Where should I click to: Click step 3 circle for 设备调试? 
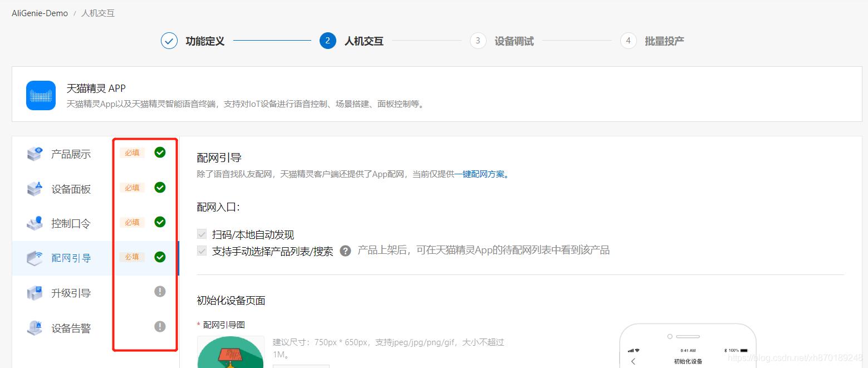point(478,41)
